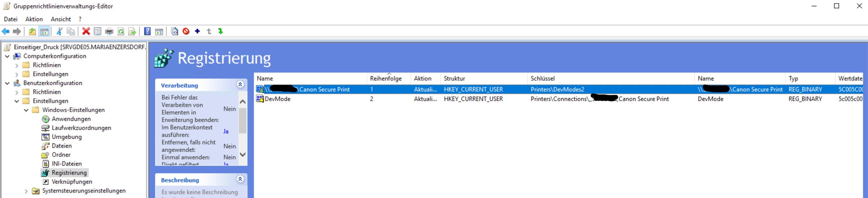868x198 pixels.
Task: Click the Export list icon
Action: (x=132, y=32)
